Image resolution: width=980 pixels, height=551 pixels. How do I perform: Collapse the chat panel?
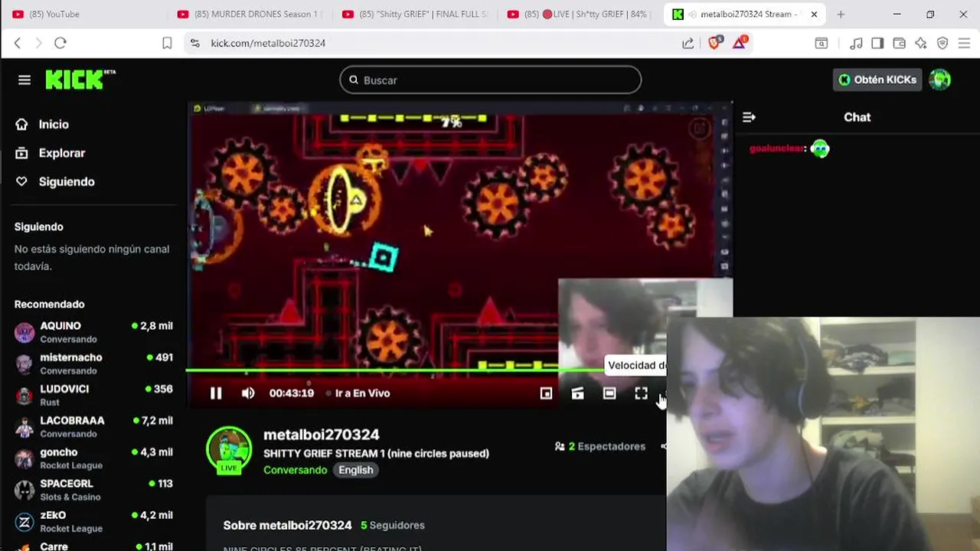[x=749, y=117]
